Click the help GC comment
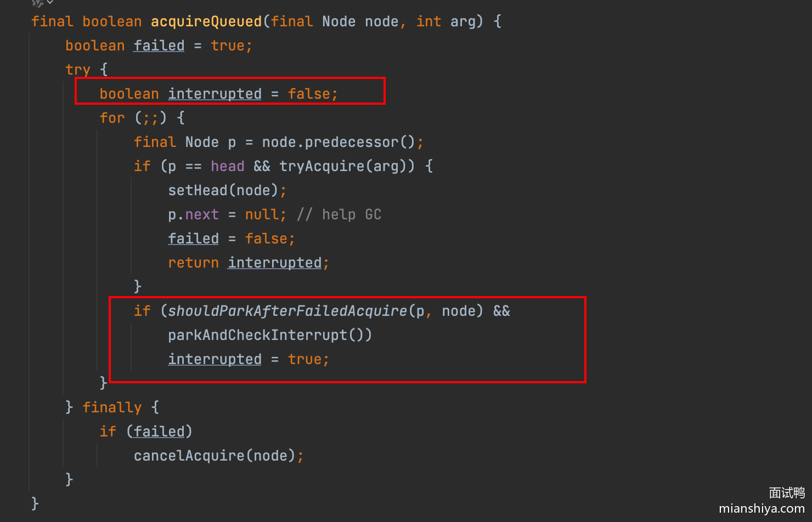The width and height of the screenshot is (812, 522). pyautogui.click(x=339, y=214)
